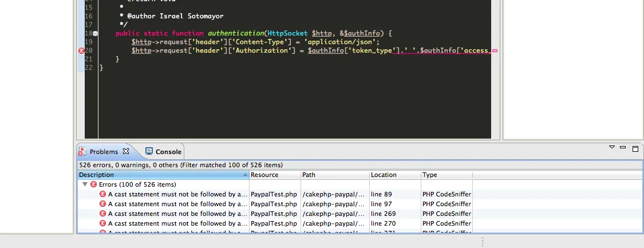Sort by the Resource column header

click(275, 175)
